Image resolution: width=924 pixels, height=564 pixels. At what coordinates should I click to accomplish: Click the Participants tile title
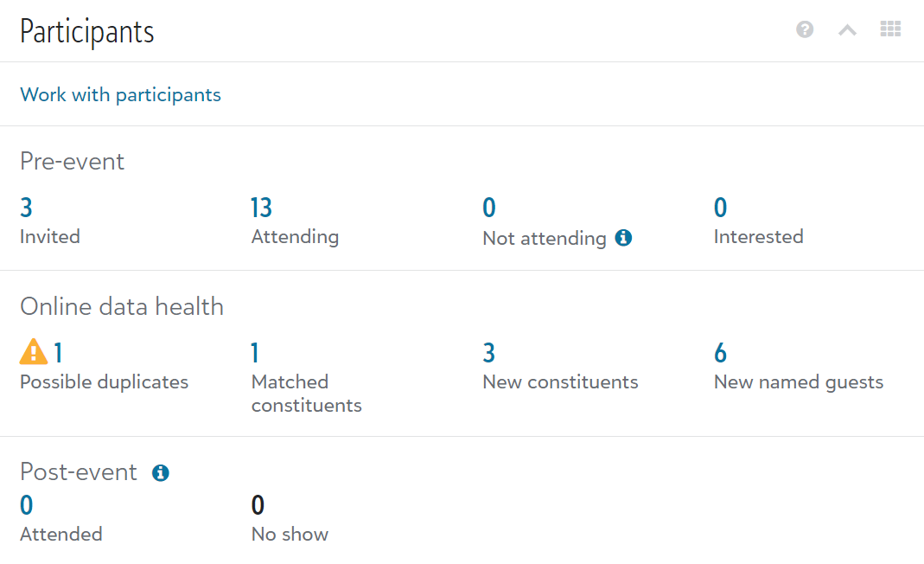coord(86,32)
